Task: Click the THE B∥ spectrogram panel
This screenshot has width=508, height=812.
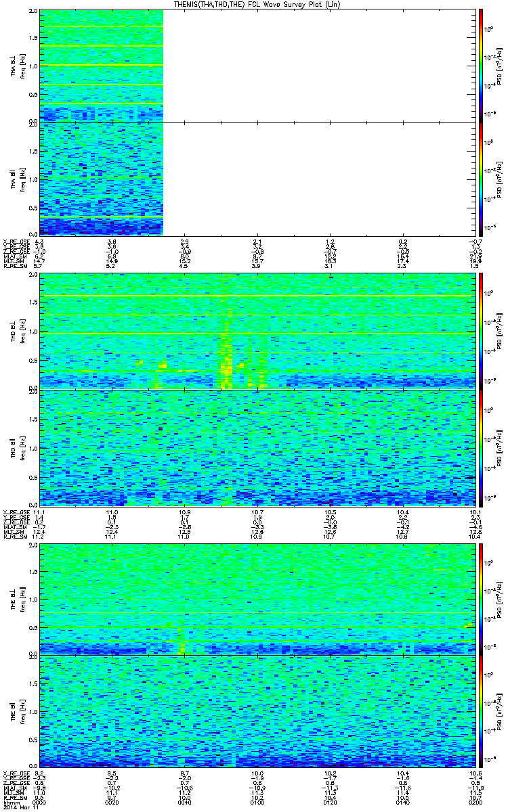Action: point(257,711)
